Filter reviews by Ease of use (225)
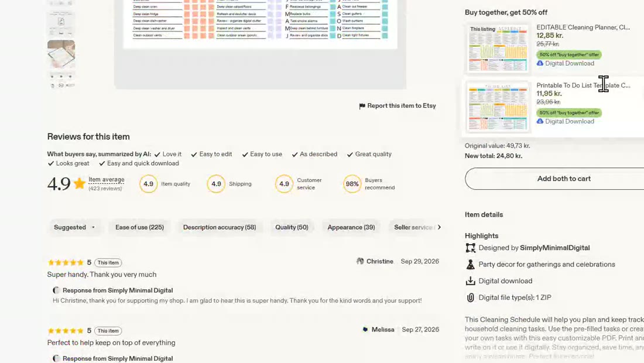The height and width of the screenshot is (363, 644). [140, 227]
